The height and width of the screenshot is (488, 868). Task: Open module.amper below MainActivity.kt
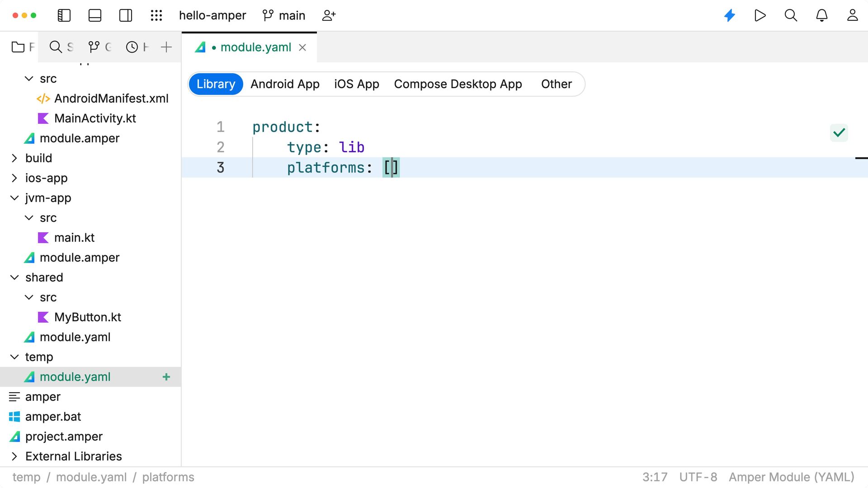point(80,138)
